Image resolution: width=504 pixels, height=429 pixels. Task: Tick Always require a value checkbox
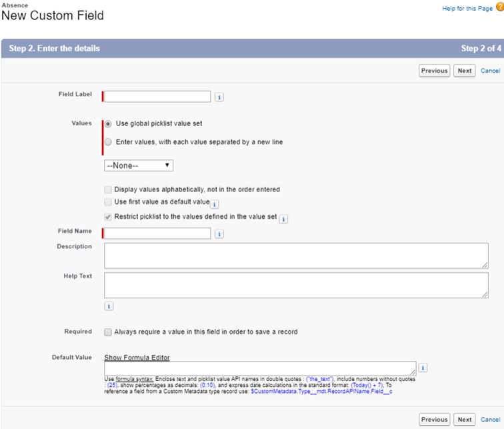tap(108, 332)
